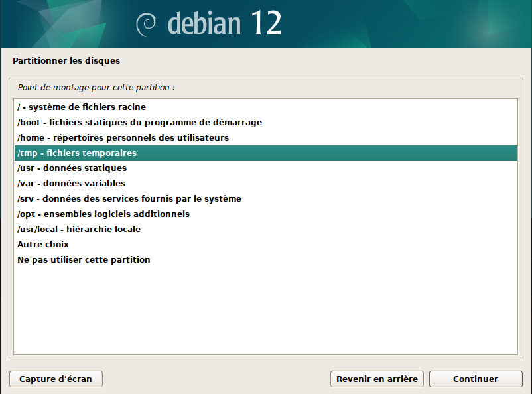Choose /boot static boot files option
Viewport: 532px width, 394px height.
point(266,123)
